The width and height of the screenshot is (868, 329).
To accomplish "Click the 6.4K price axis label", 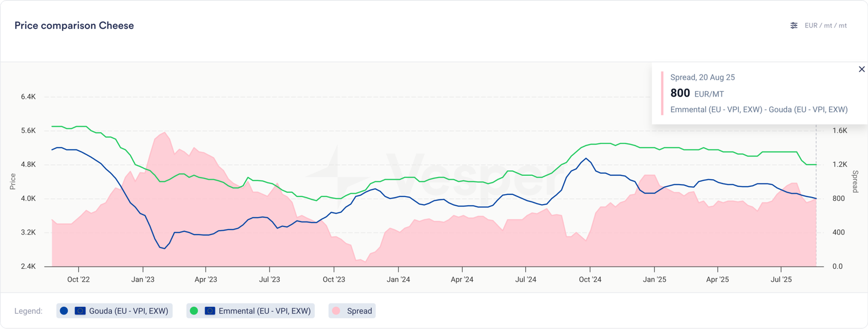I will pyautogui.click(x=28, y=97).
